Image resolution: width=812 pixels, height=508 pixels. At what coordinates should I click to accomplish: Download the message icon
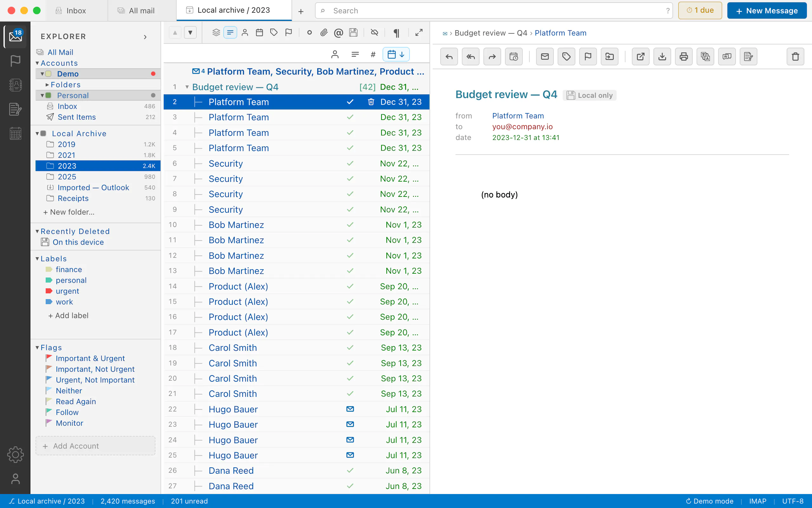[662, 57]
